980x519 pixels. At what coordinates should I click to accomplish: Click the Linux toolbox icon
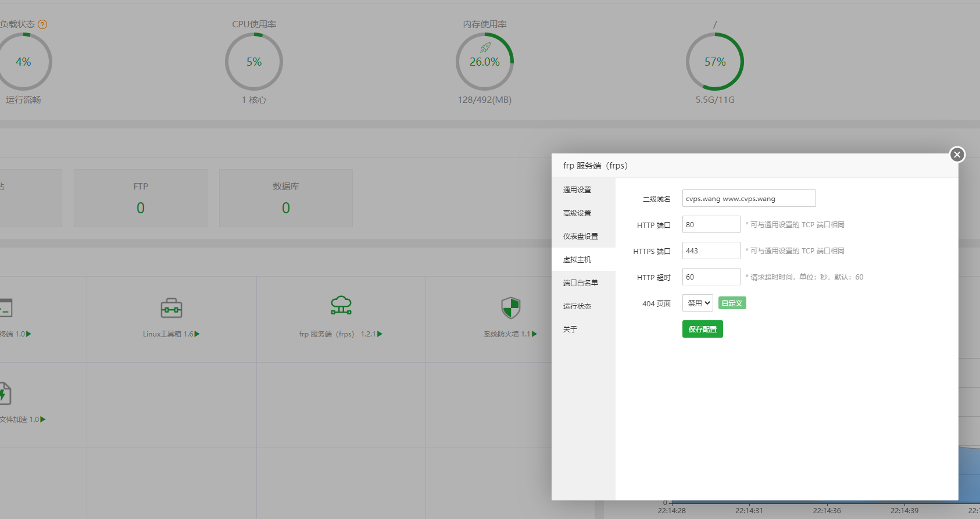click(x=171, y=308)
